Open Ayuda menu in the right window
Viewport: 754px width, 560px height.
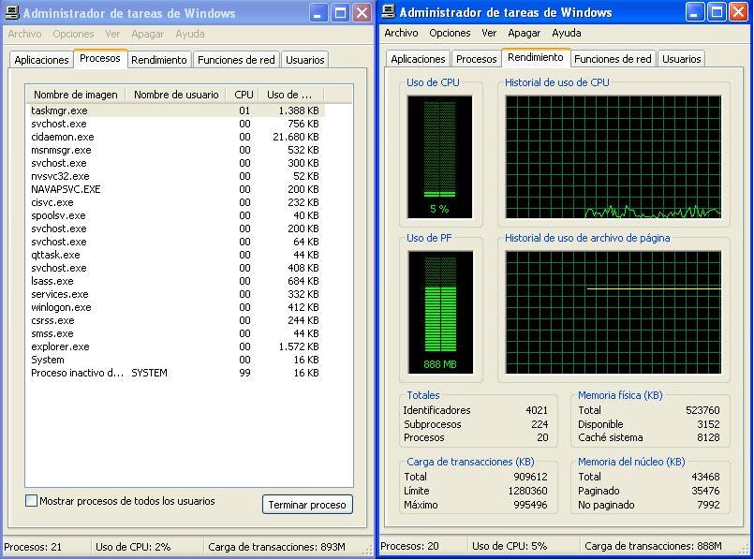(x=567, y=33)
